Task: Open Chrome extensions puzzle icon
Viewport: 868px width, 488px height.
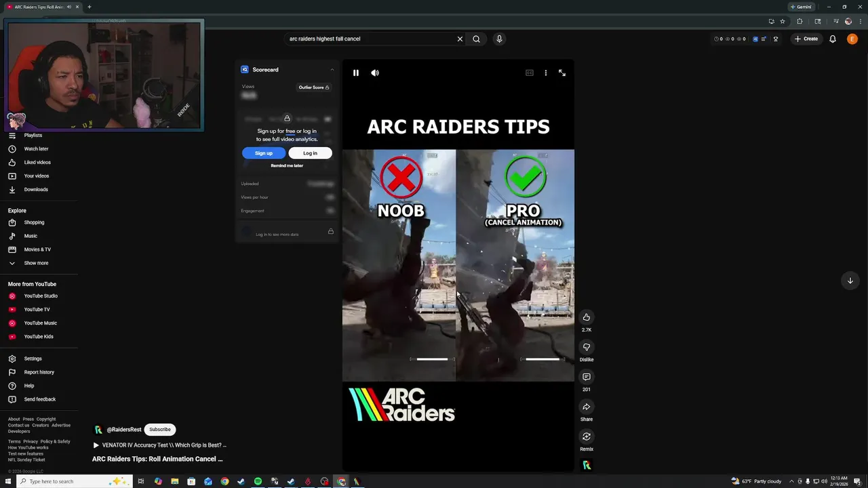Action: (800, 21)
